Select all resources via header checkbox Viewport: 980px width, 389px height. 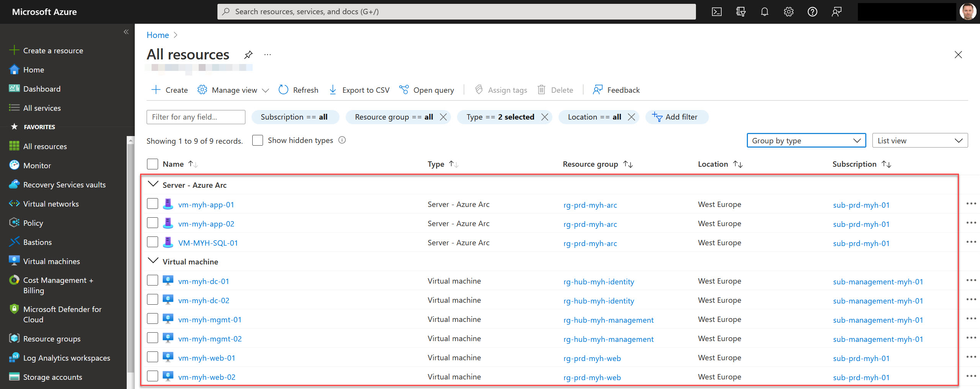coord(152,164)
